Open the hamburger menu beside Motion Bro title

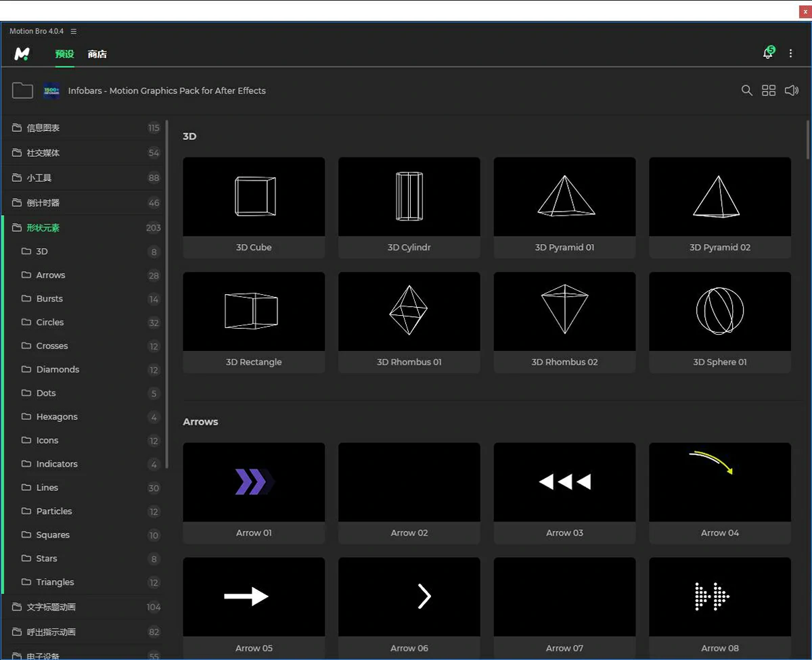pyautogui.click(x=74, y=31)
